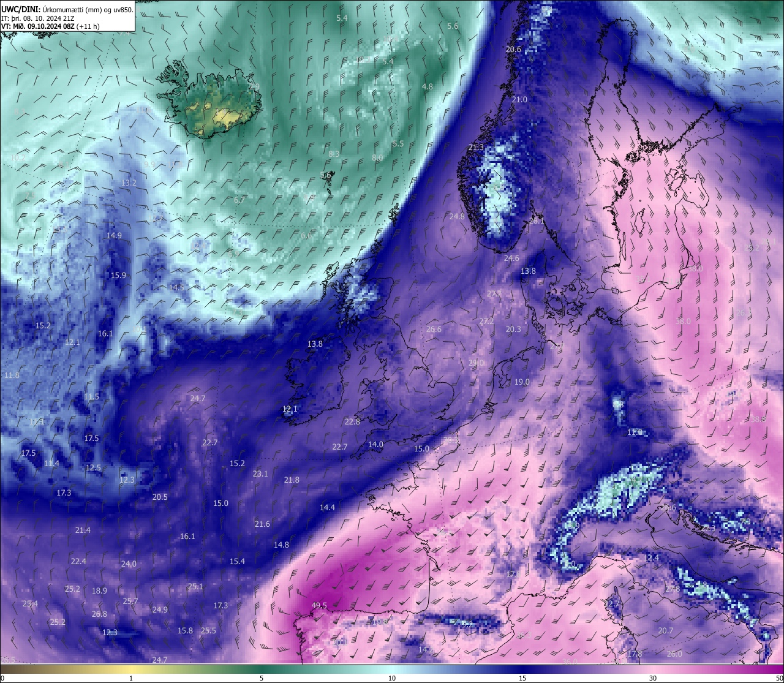Click the 21.3 map value
Screen dimensions: 784x683
476,147
